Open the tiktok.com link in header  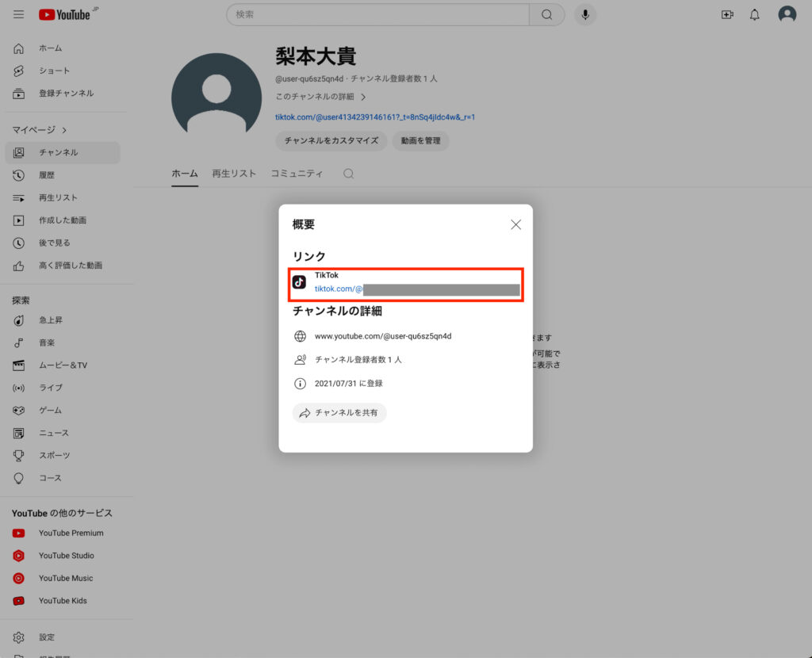374,117
